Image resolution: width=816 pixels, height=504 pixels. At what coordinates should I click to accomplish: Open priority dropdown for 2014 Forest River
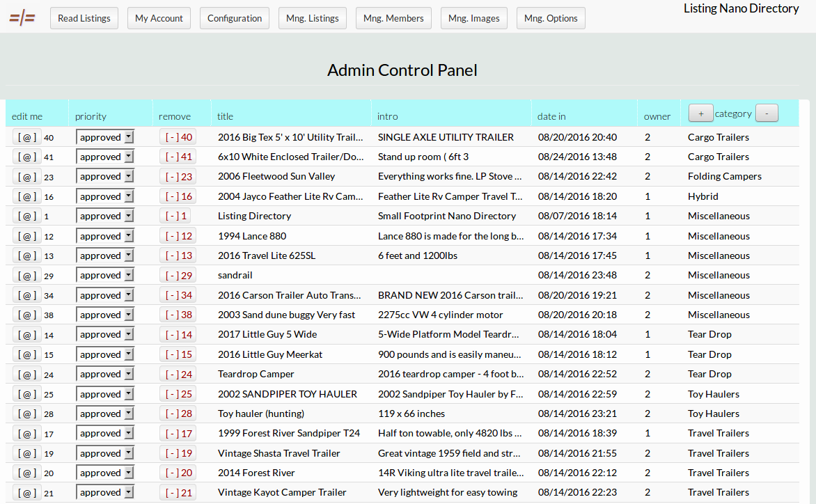[x=104, y=472]
